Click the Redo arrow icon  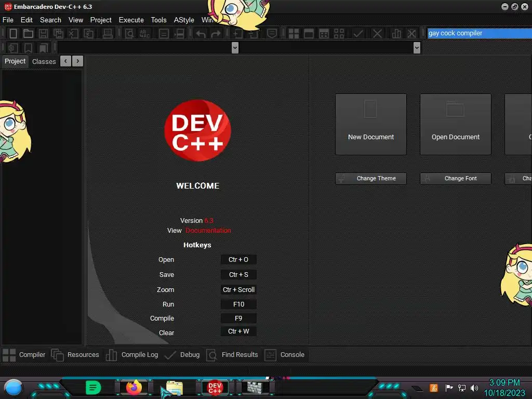tap(216, 34)
